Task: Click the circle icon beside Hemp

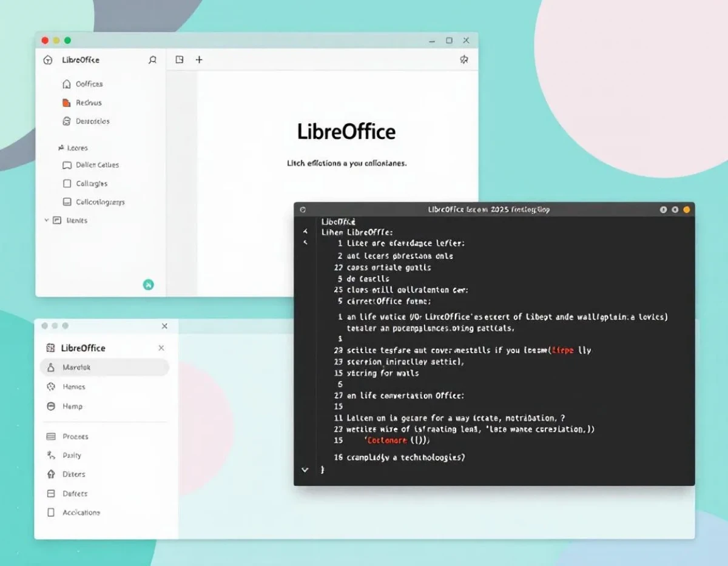Action: click(51, 406)
